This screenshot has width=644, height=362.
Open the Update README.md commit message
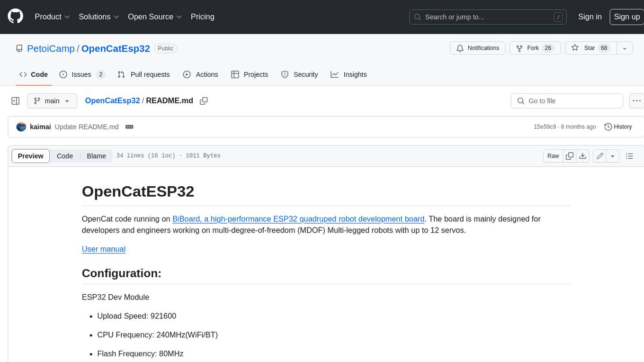[x=87, y=127]
